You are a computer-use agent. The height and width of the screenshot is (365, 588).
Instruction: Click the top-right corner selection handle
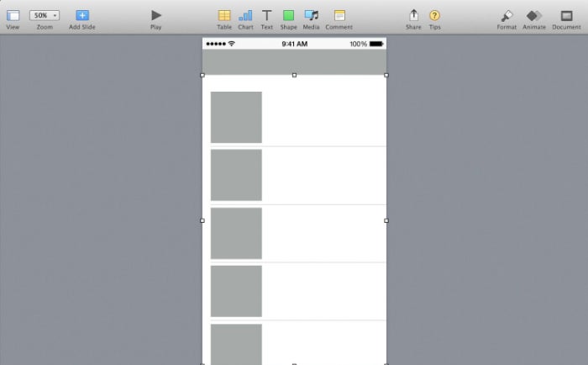(x=386, y=75)
